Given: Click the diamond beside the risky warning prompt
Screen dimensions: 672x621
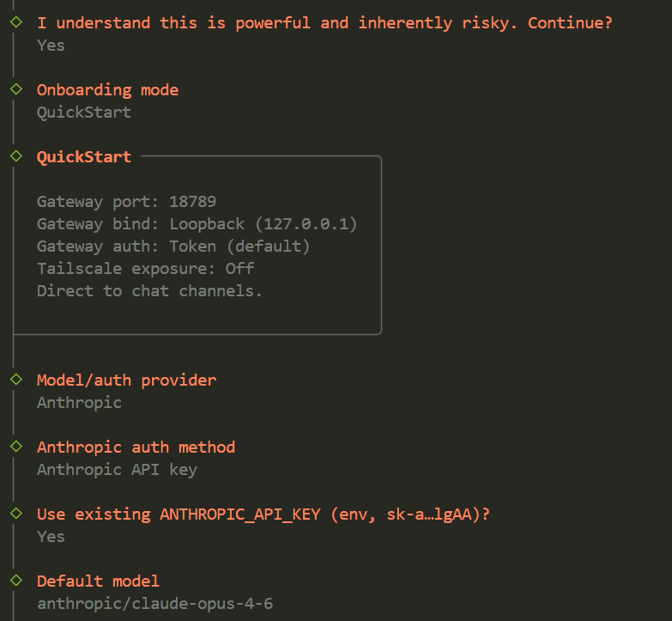Looking at the screenshot, I should pyautogui.click(x=15, y=21).
